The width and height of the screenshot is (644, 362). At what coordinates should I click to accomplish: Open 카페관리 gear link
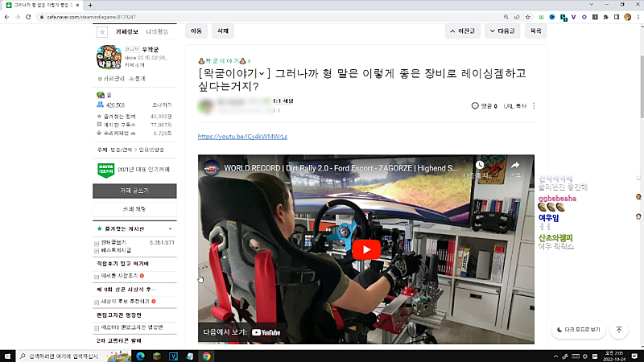[x=111, y=78]
